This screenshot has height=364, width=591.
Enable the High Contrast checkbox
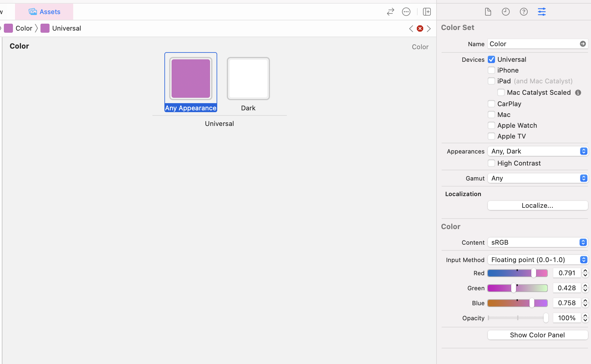(491, 163)
